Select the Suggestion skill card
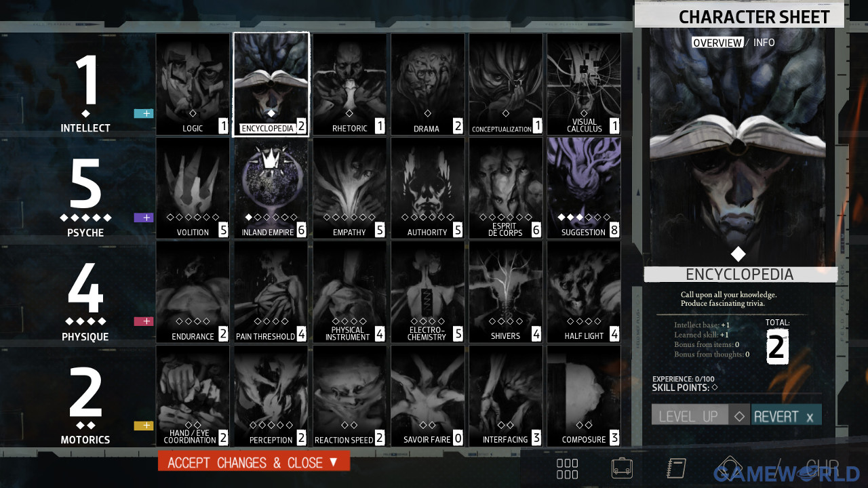This screenshot has height=488, width=868. tap(584, 188)
